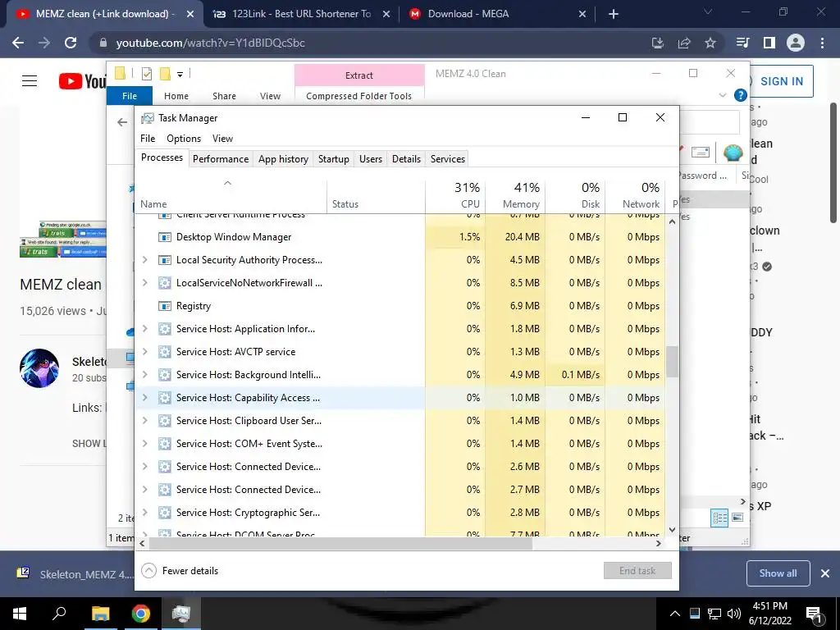
Task: Open Task Manager's Options menu
Action: coord(184,139)
